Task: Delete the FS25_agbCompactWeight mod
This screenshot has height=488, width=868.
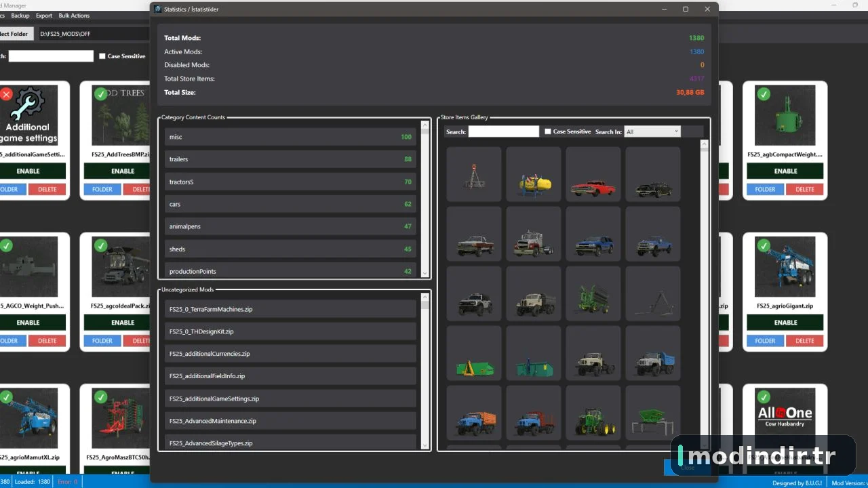Action: (805, 189)
